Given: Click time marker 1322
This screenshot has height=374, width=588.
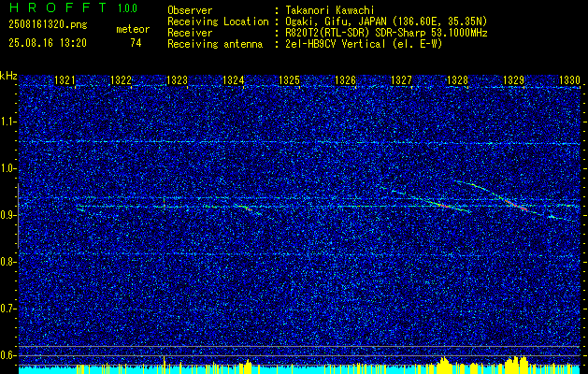Looking at the screenshot, I should (x=121, y=80).
